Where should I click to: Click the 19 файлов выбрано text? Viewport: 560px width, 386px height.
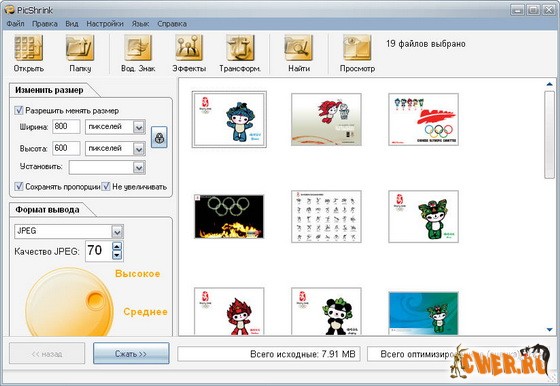426,44
